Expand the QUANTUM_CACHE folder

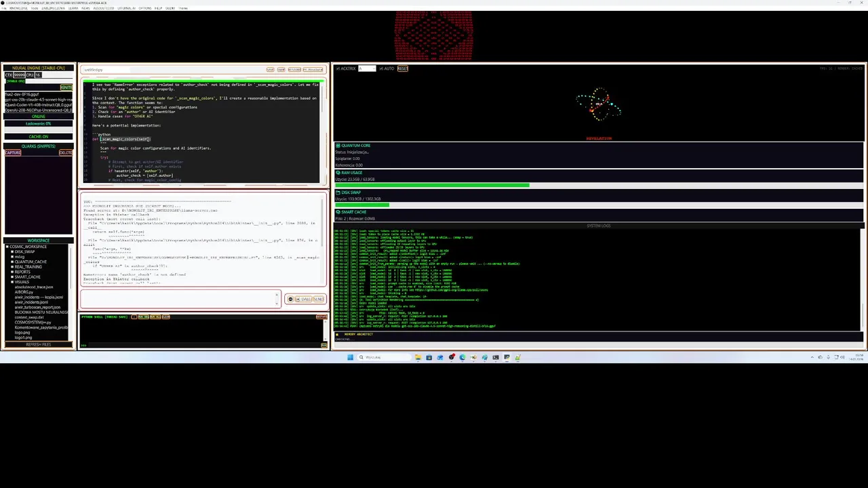pos(12,262)
